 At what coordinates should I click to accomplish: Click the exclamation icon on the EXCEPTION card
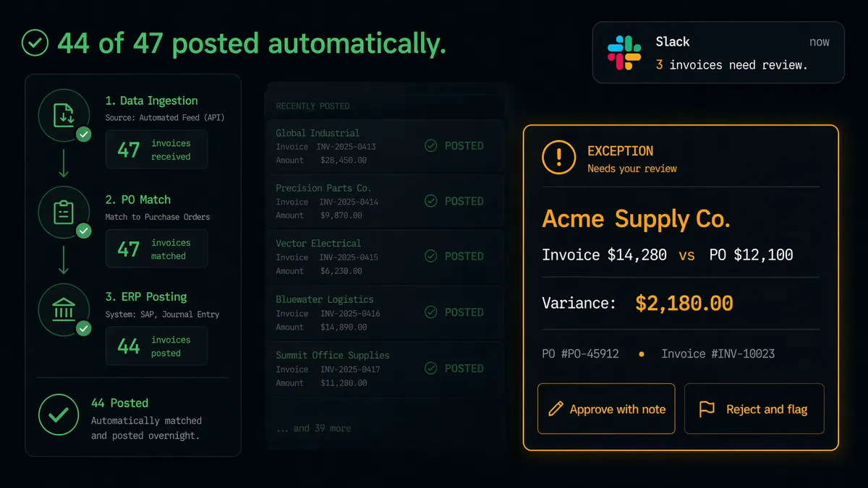click(x=558, y=158)
